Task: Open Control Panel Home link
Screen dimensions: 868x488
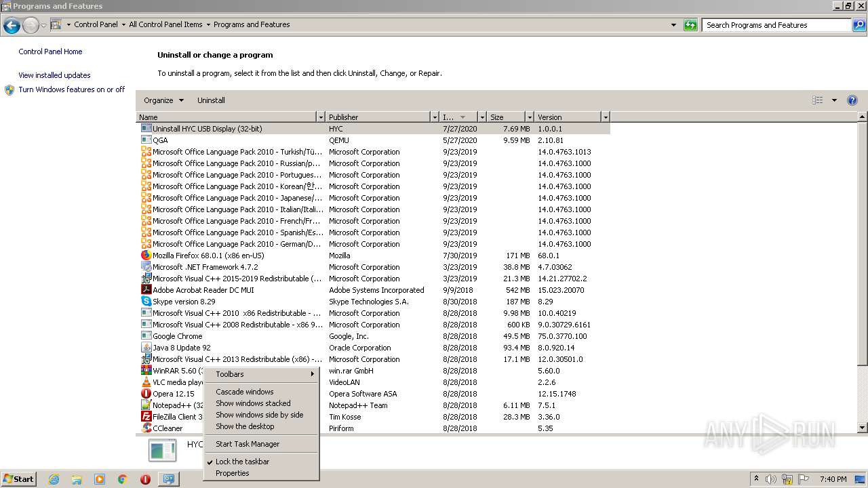Action: [x=50, y=52]
